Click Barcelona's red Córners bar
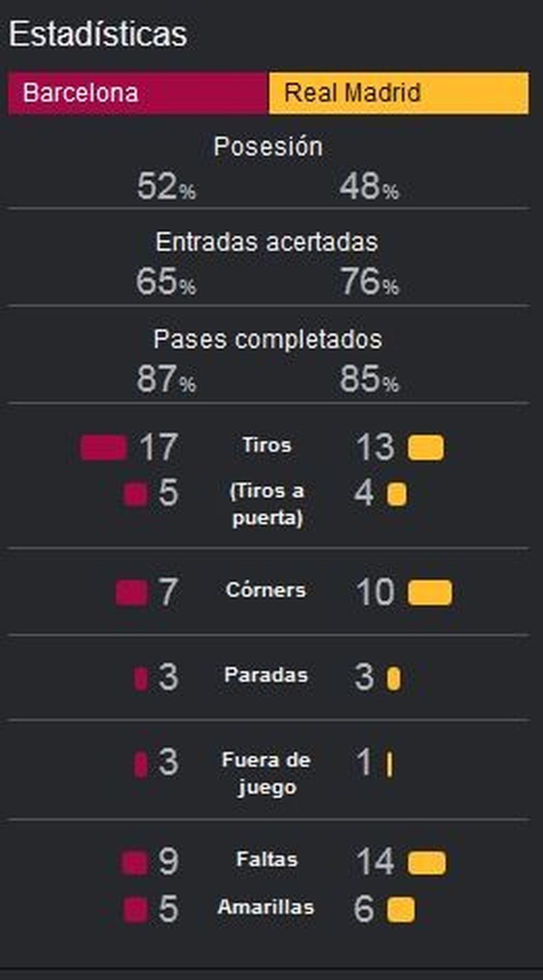This screenshot has width=543, height=980. pos(132,593)
